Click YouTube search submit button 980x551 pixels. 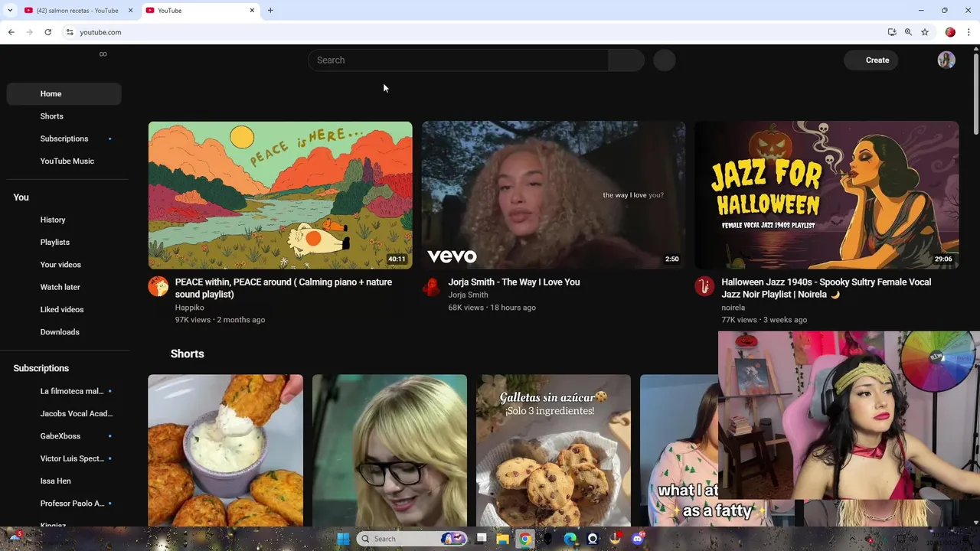pos(626,60)
